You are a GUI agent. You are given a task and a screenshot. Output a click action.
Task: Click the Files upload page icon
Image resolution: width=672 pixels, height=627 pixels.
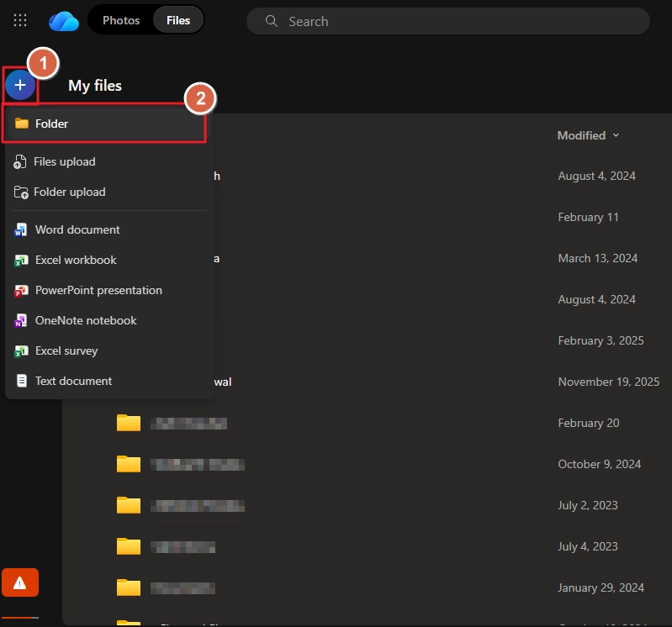coord(20,162)
